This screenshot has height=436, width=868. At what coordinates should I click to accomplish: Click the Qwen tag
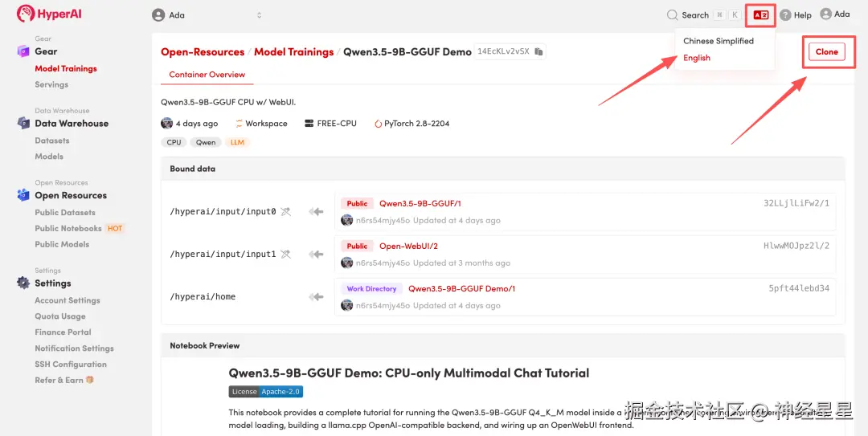206,142
